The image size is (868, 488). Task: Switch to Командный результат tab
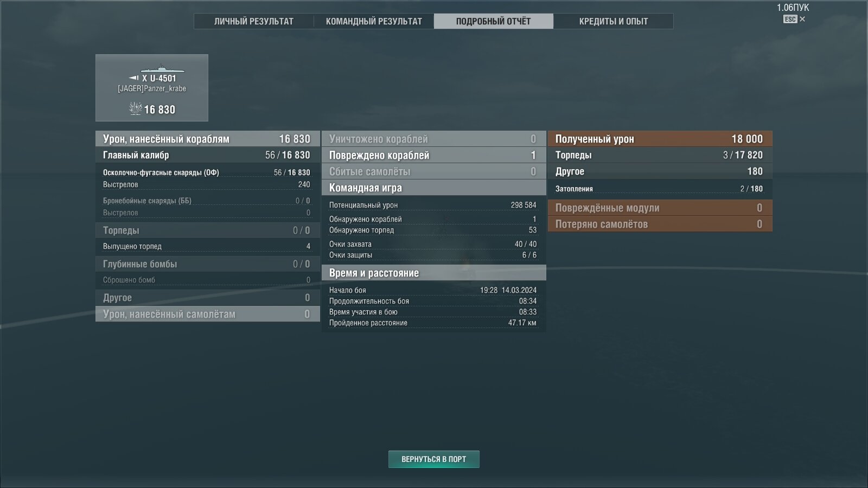point(374,21)
